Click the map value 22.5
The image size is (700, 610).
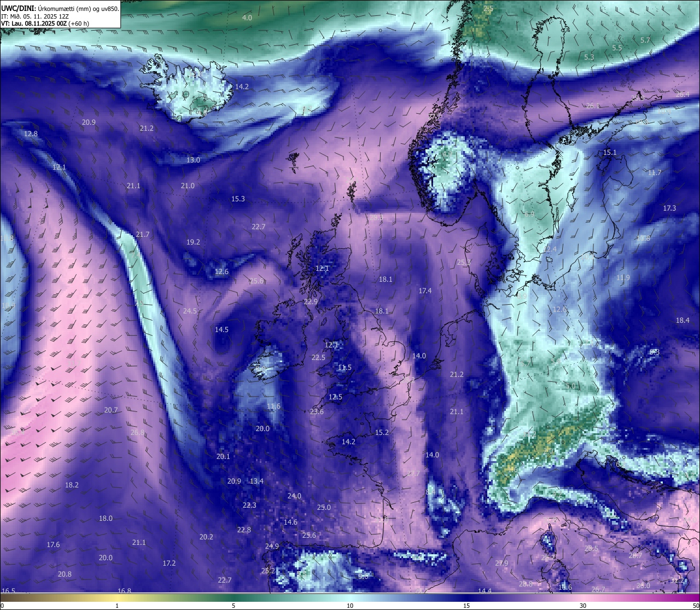(x=318, y=358)
